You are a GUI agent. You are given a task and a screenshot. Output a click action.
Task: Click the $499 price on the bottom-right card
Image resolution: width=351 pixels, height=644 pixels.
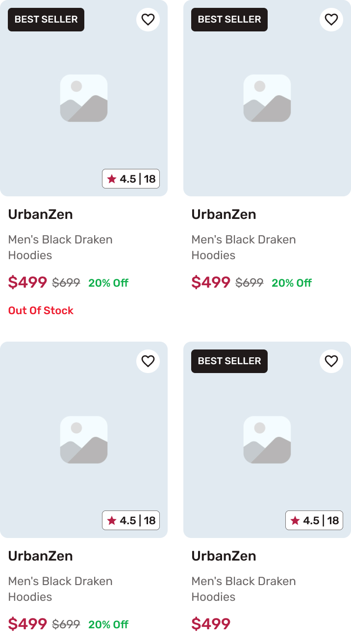tap(211, 624)
